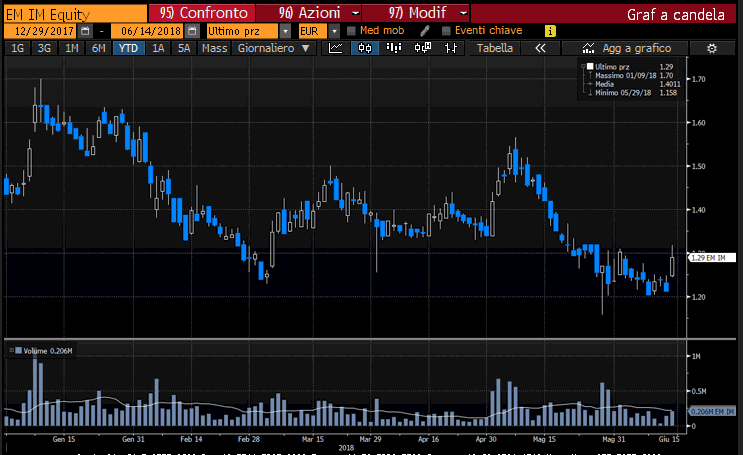Toggle the Med mob checkbox
743x455 pixels.
[351, 31]
